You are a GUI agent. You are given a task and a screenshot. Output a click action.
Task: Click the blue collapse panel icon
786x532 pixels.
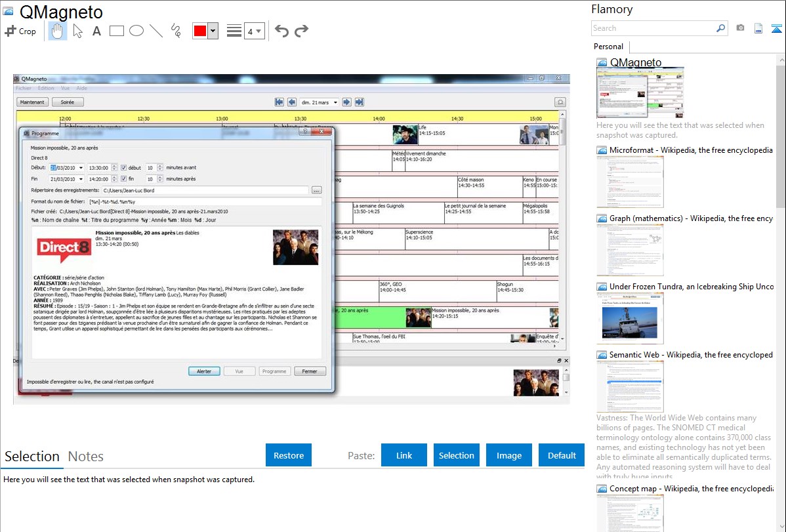click(776, 28)
